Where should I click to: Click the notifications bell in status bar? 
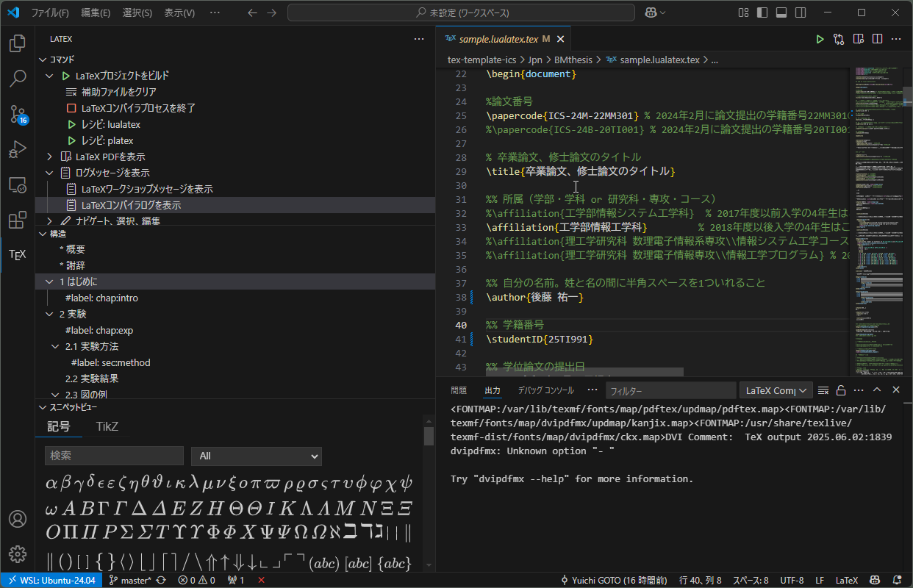pyautogui.click(x=898, y=581)
